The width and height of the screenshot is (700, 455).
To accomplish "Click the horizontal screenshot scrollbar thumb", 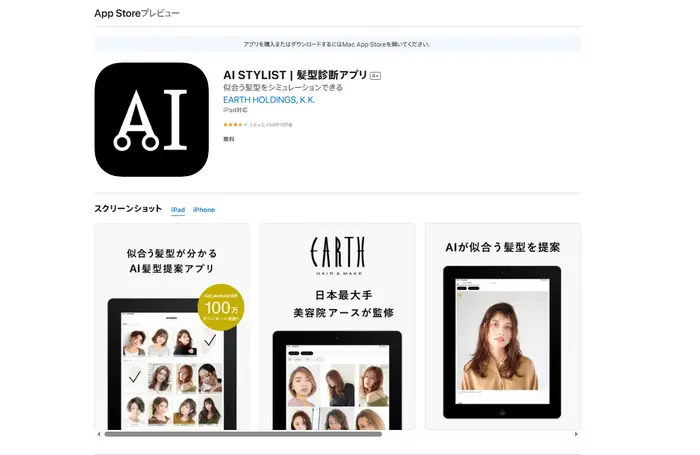I will click(243, 434).
